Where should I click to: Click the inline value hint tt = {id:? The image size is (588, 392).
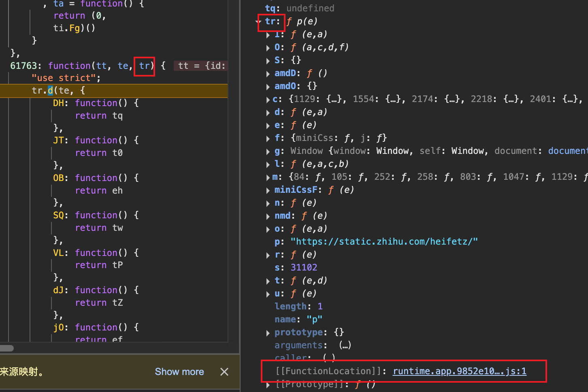[x=201, y=66]
